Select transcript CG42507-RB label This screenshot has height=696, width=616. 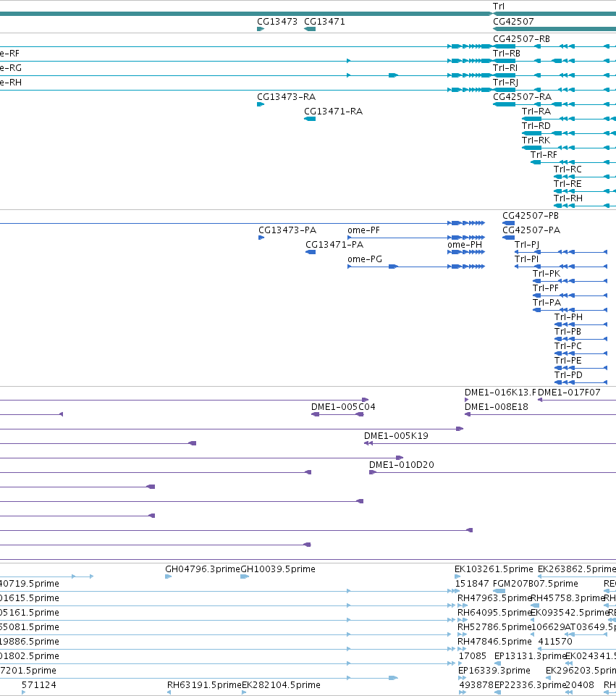(x=522, y=39)
